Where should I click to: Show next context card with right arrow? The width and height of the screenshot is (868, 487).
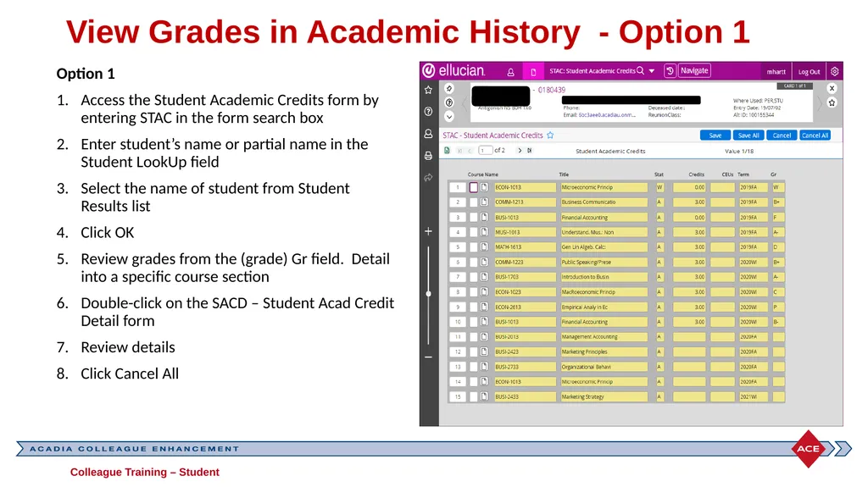[820, 103]
